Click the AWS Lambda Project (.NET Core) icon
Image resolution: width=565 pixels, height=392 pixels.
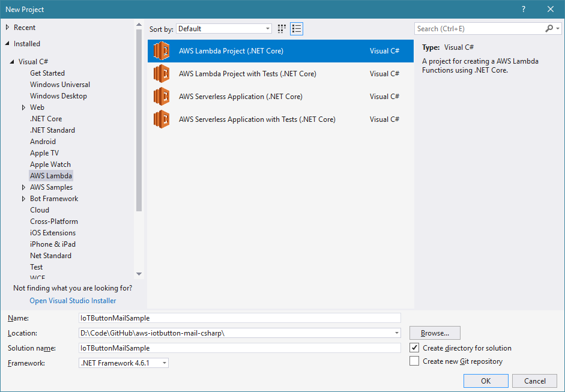[x=161, y=51]
